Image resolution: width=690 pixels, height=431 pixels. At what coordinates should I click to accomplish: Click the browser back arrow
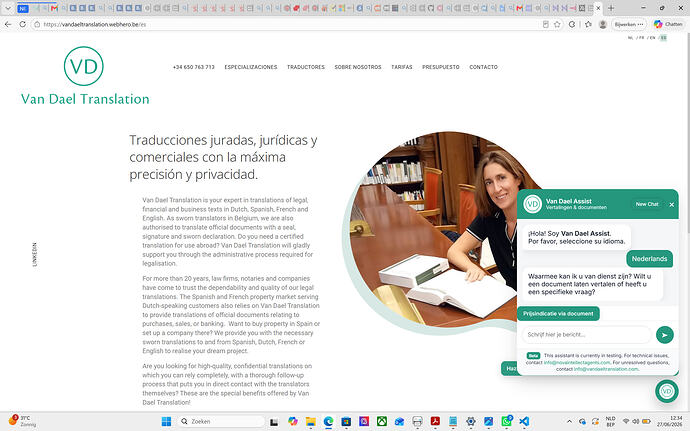[x=8, y=25]
